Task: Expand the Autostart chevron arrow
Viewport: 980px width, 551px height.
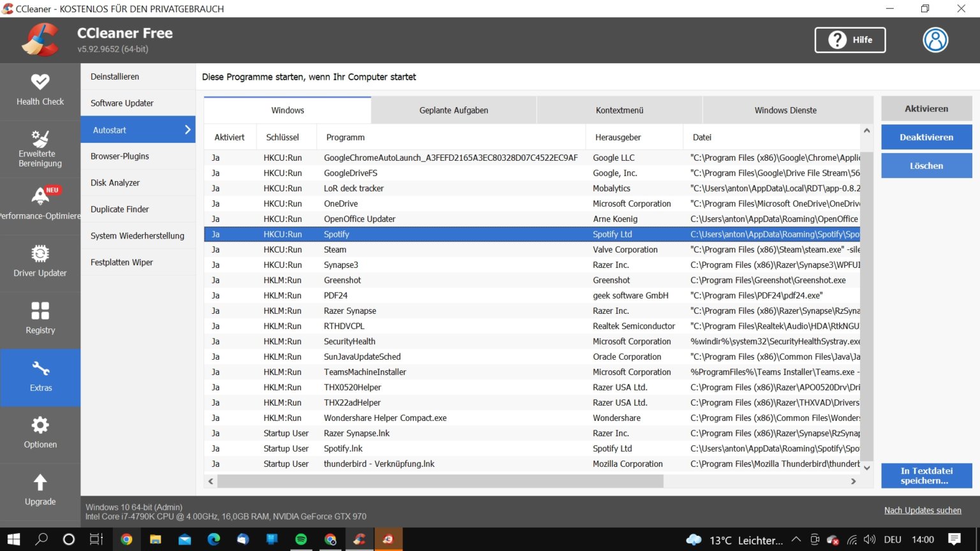Action: point(187,129)
